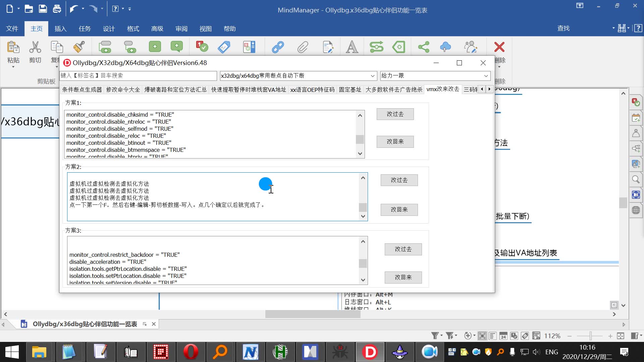Open the font text formatting icon
This screenshot has height=362, width=644.
[x=352, y=47]
